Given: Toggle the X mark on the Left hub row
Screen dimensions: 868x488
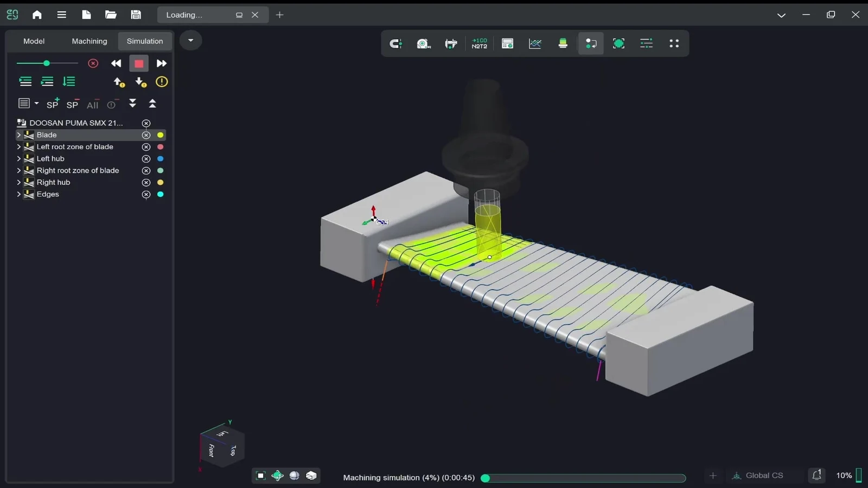Looking at the screenshot, I should [146, 159].
